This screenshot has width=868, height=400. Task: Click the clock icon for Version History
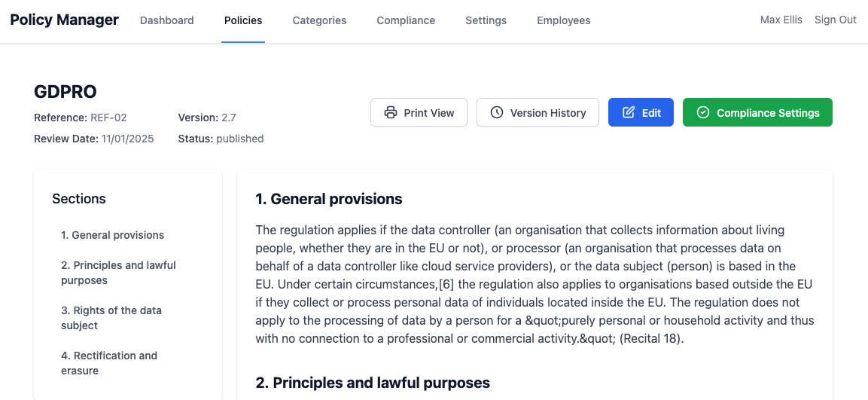pos(497,113)
